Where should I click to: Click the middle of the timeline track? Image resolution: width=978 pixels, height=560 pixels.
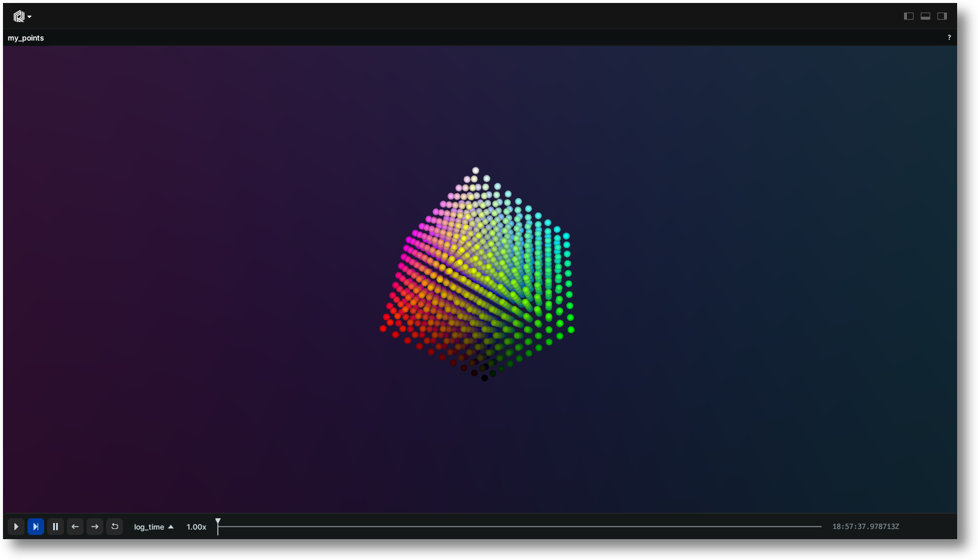point(519,527)
